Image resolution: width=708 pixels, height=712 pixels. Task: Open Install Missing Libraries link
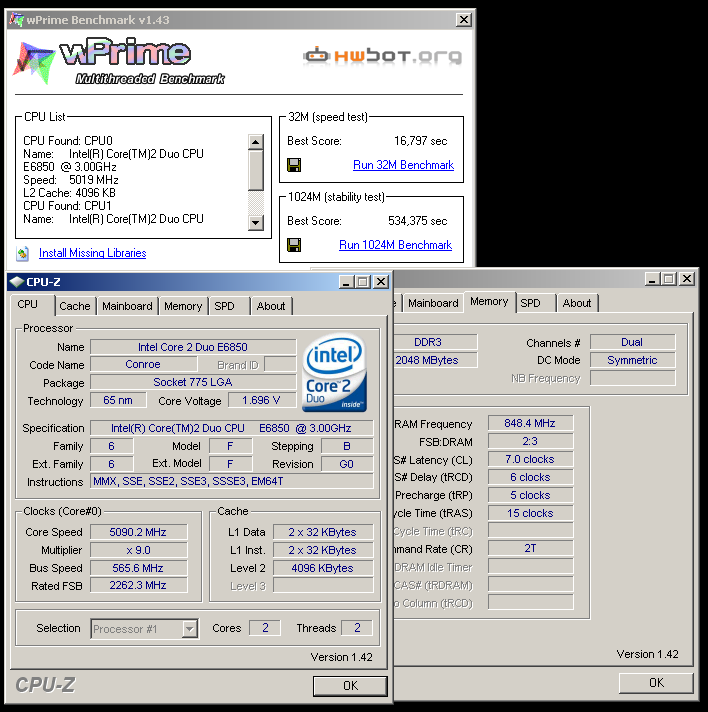coord(93,253)
